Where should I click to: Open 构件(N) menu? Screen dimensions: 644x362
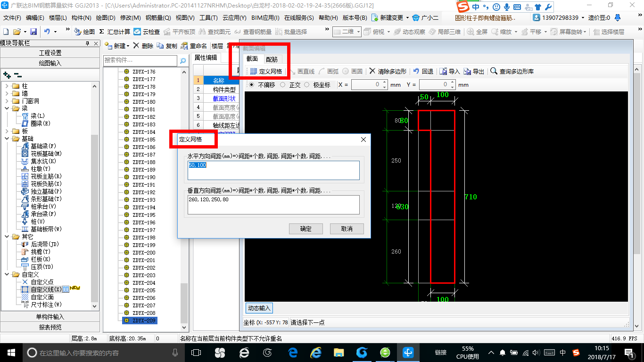click(x=82, y=17)
